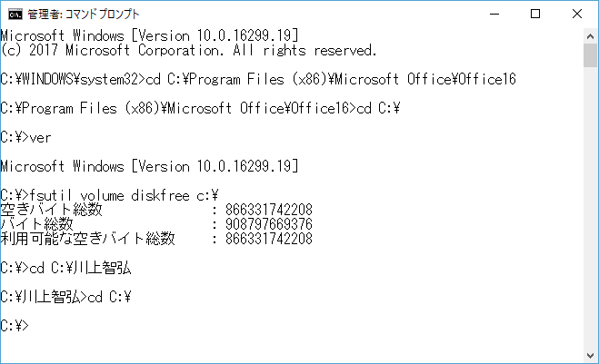This screenshot has width=599, height=364.
Task: Click the scrollbar up arrow
Action: pyautogui.click(x=590, y=34)
